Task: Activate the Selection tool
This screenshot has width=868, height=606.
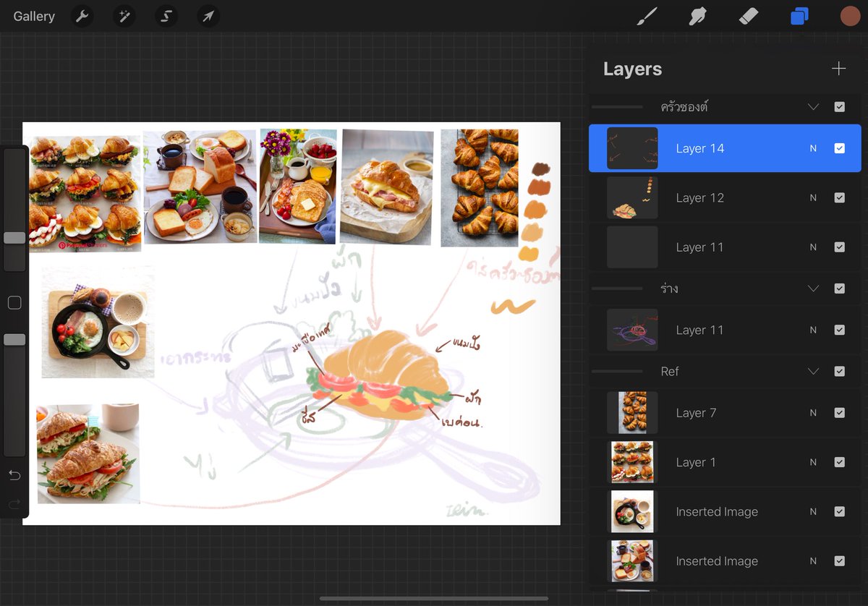Action: 166,16
